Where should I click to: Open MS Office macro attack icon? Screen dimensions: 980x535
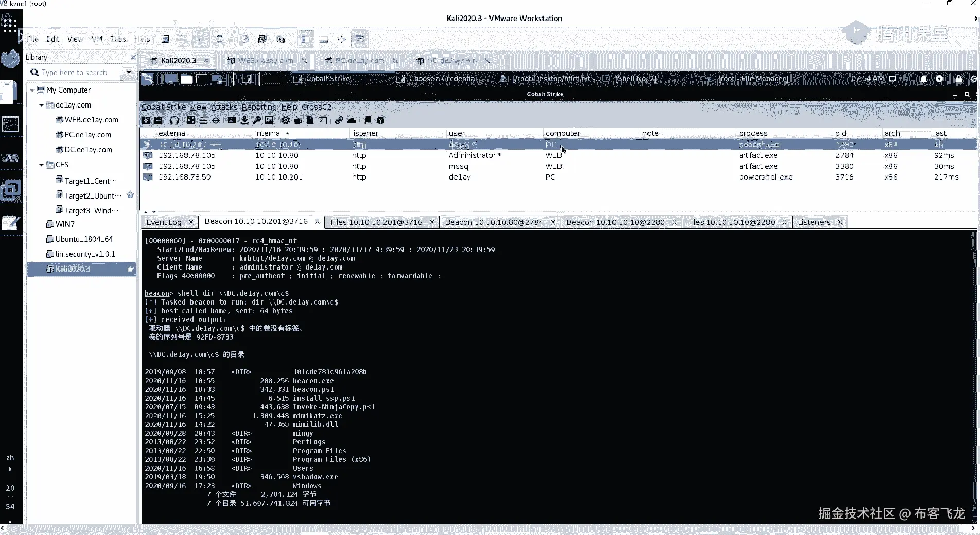pos(310,120)
